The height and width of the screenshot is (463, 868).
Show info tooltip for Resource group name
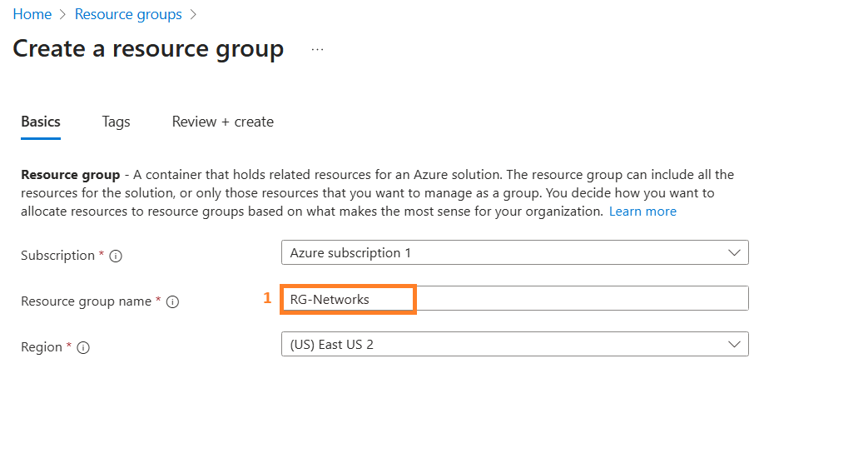click(x=173, y=301)
